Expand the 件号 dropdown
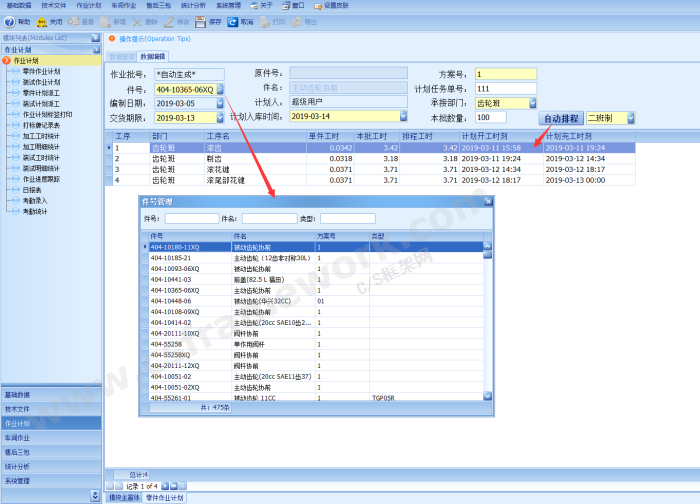Screen dimensions: 700x504 220,90
